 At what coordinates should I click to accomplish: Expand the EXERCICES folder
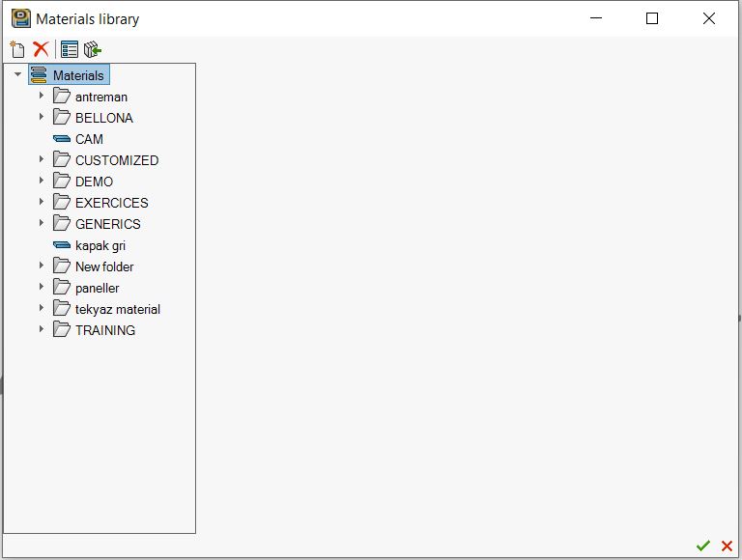(x=42, y=202)
